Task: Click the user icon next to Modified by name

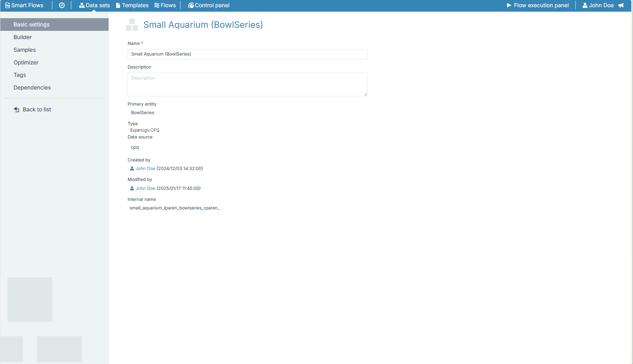Action: pos(132,189)
